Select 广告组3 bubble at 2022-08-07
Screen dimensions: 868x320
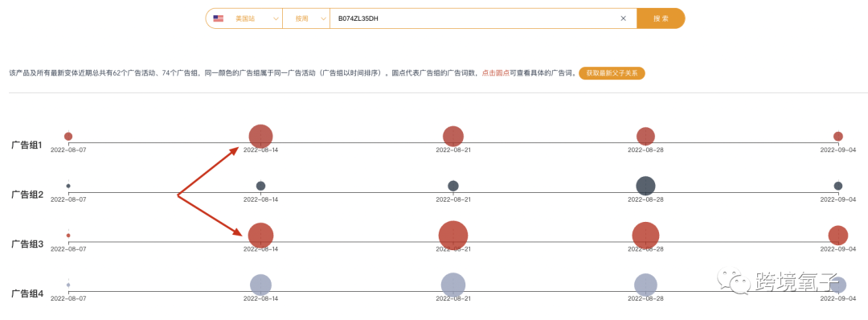pyautogui.click(x=68, y=236)
